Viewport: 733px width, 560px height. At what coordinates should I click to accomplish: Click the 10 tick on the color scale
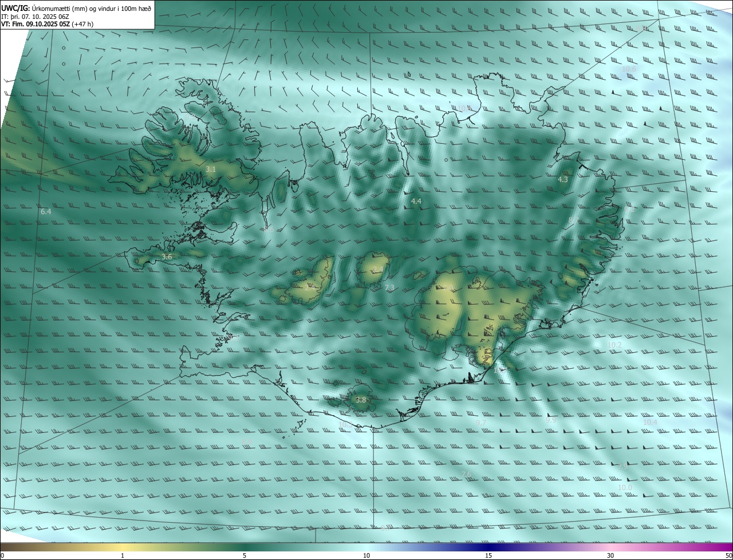(x=366, y=556)
